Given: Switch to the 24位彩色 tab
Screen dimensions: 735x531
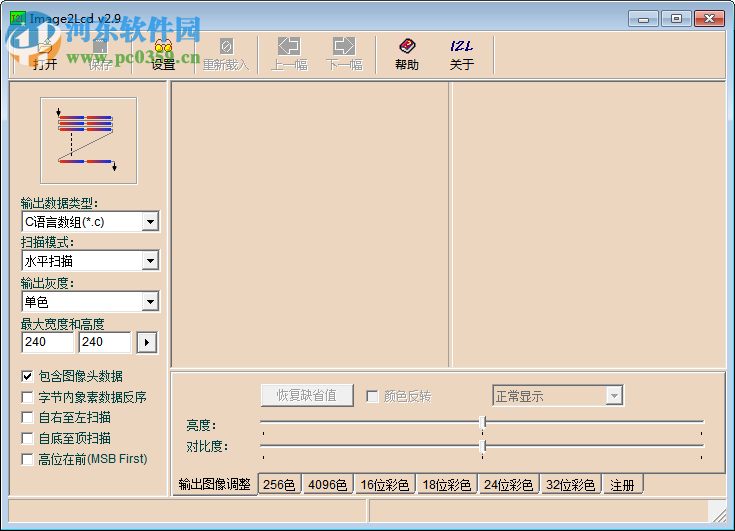Looking at the screenshot, I should coord(509,485).
